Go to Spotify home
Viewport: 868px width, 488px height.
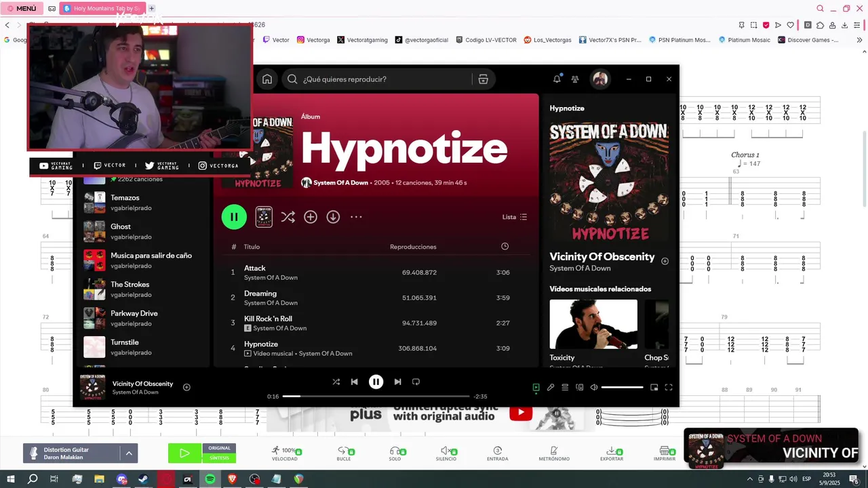267,79
